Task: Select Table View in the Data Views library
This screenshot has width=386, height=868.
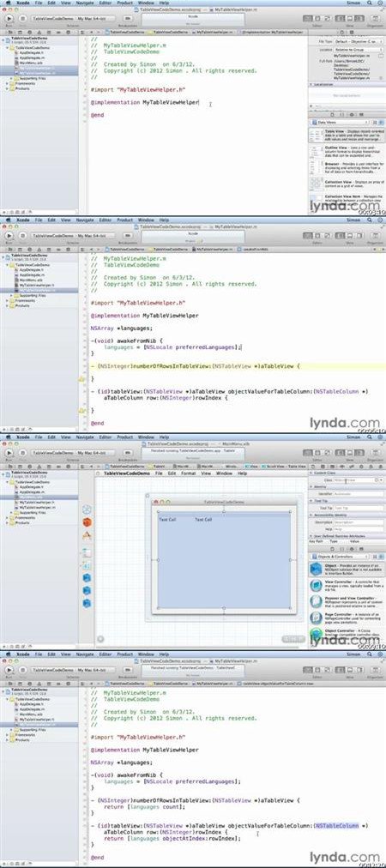Action: 347,136
